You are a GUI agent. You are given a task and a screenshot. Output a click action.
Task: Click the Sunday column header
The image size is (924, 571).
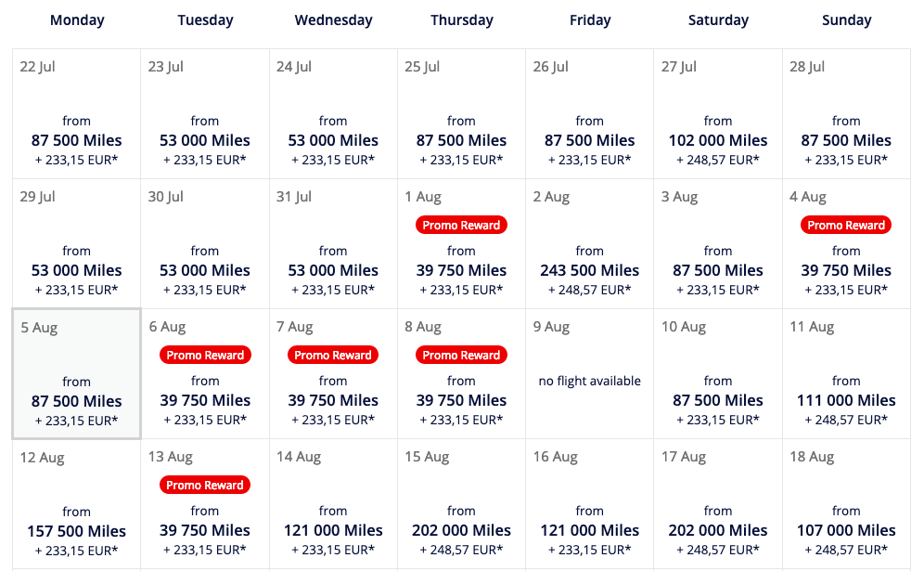point(846,19)
